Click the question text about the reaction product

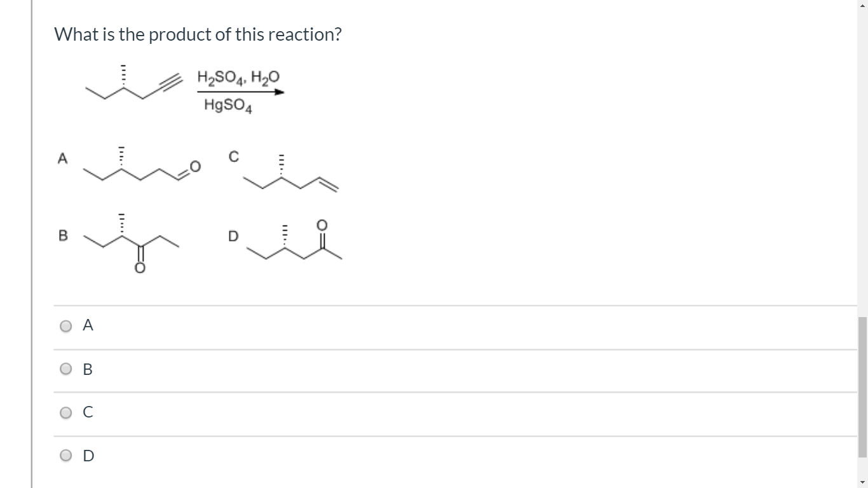point(198,34)
